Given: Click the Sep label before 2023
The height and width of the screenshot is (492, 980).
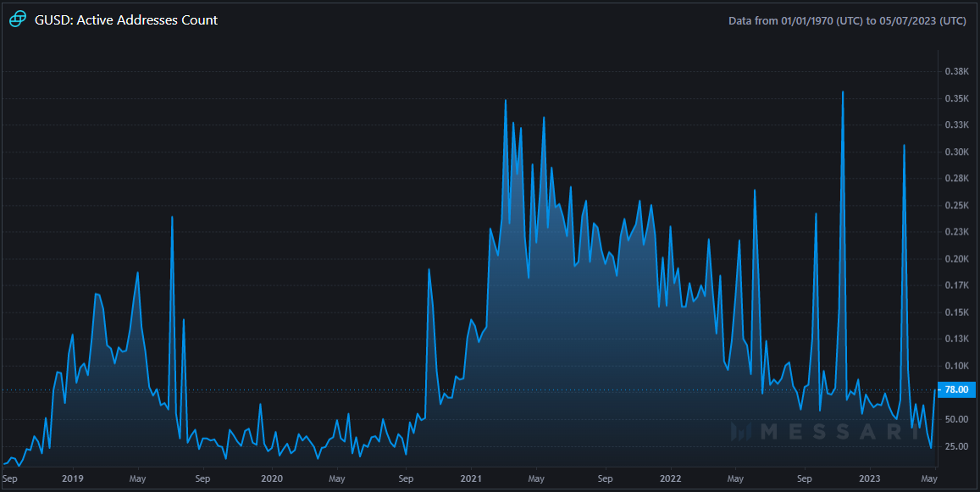Looking at the screenshot, I should click(805, 478).
